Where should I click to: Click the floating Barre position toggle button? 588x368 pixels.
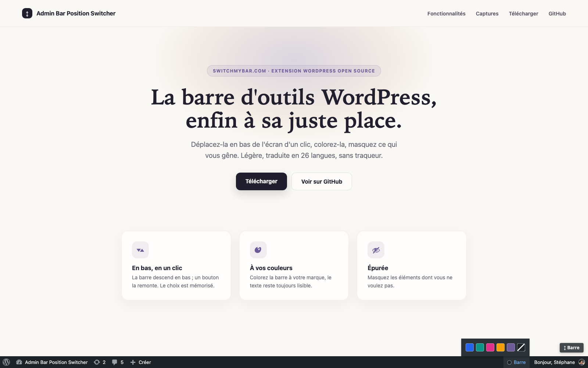click(x=571, y=347)
